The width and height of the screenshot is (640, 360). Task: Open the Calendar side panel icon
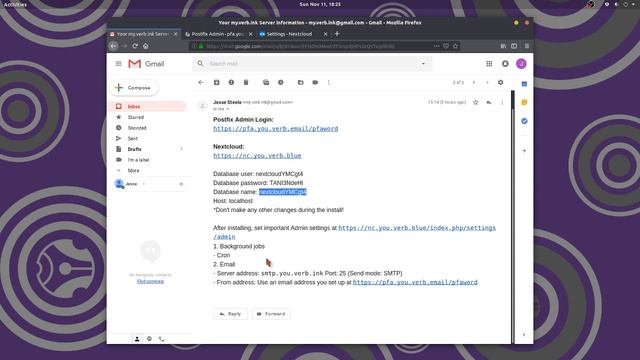pyautogui.click(x=524, y=84)
